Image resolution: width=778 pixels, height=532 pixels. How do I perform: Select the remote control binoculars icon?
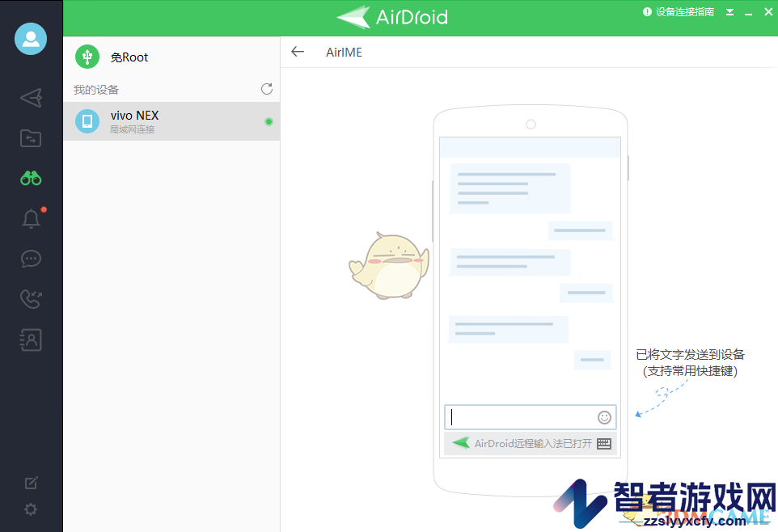coord(31,178)
